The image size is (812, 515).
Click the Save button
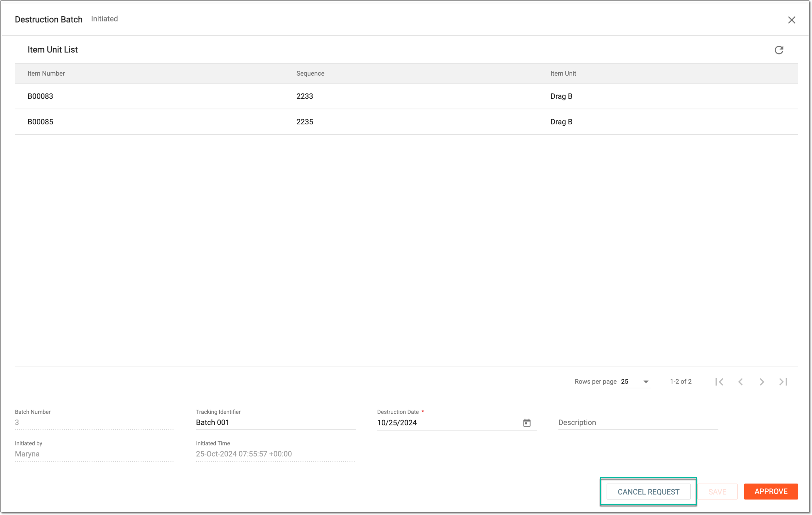717,491
